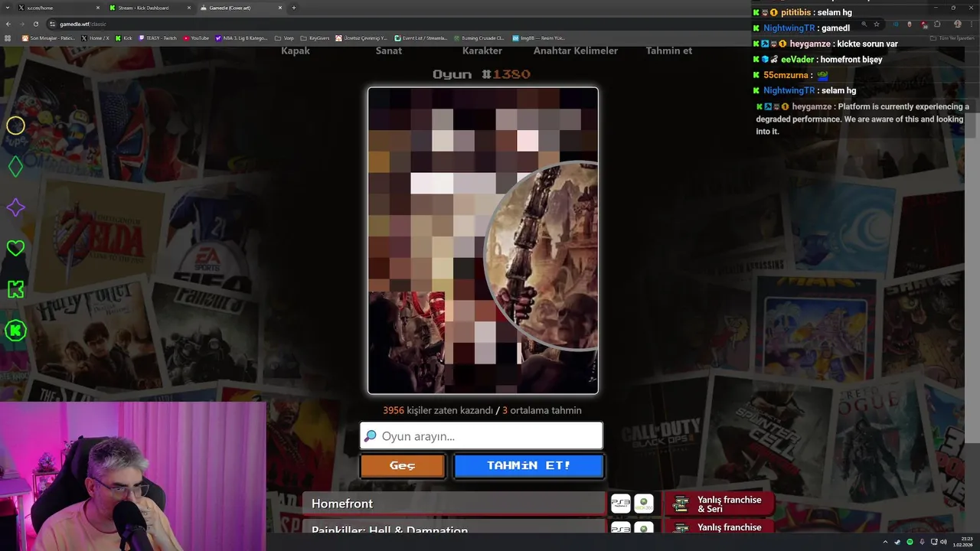
Task: Click the purple star sidebar icon
Action: [x=15, y=207]
